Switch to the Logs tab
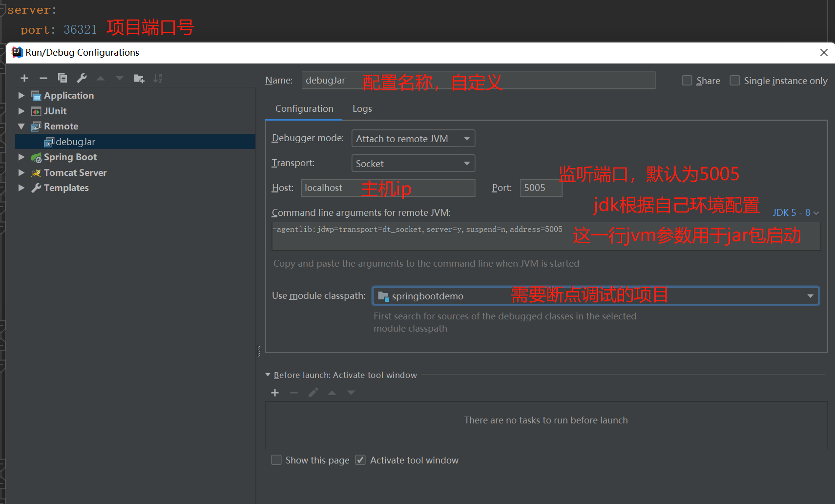This screenshot has width=835, height=504. click(x=362, y=108)
